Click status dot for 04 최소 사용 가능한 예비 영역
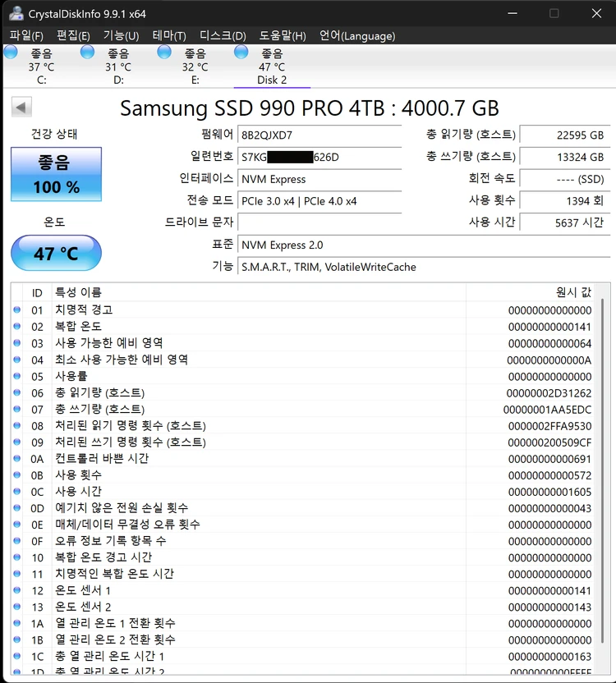The image size is (616, 683). pyautogui.click(x=17, y=360)
